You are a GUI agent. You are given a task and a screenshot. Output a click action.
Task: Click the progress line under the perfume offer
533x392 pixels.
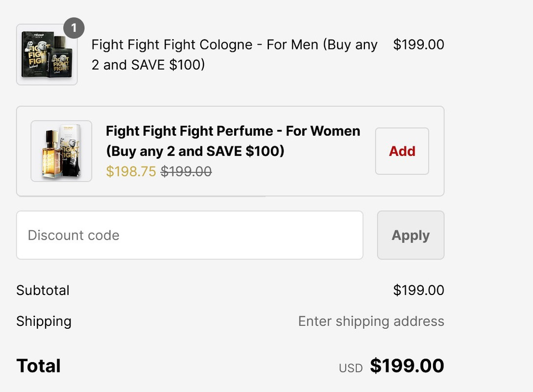tap(141, 196)
